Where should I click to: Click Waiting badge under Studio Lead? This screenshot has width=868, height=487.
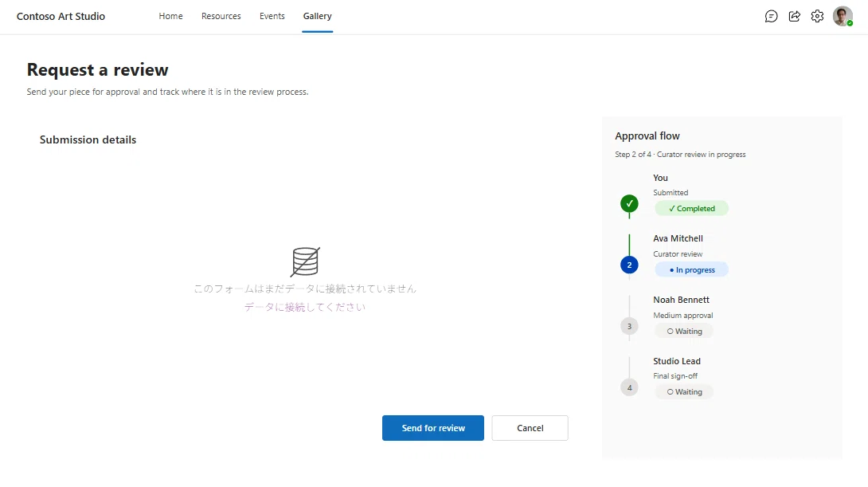click(684, 391)
